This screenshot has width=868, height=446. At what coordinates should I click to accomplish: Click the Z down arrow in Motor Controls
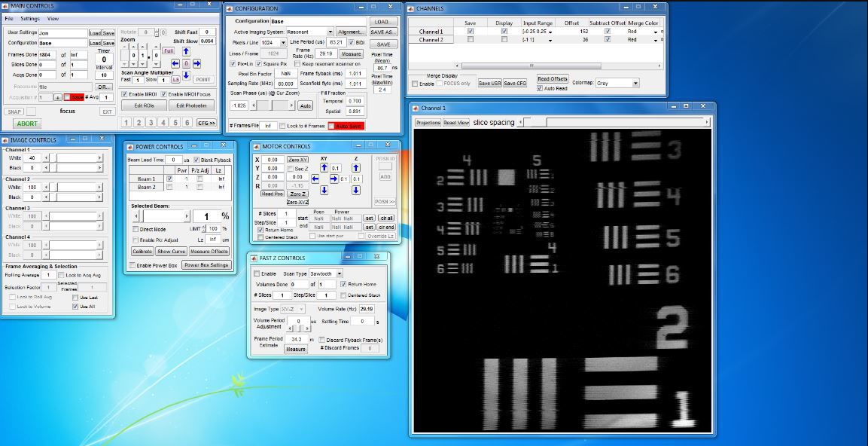pos(356,189)
